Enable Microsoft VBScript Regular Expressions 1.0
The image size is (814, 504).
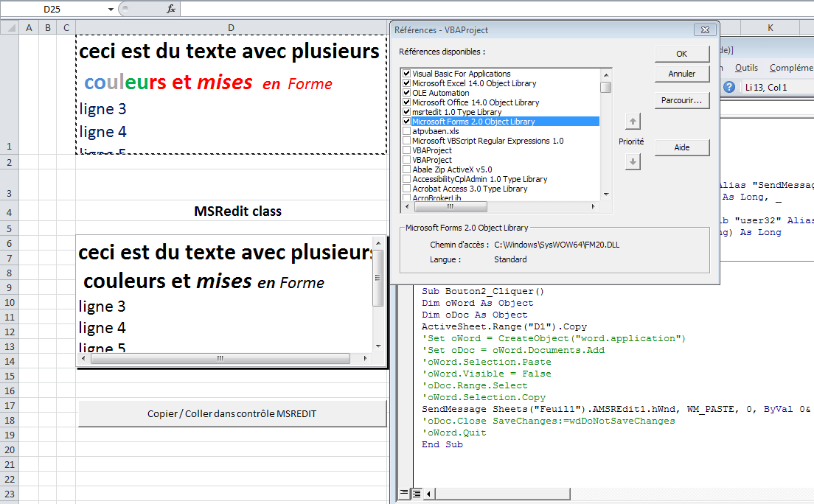pyautogui.click(x=406, y=141)
